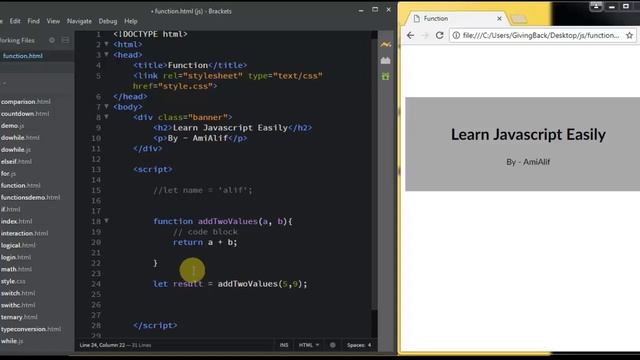Image resolution: width=640 pixels, height=360 pixels.
Task: Open Working Files settings gear icon
Action: point(52,40)
